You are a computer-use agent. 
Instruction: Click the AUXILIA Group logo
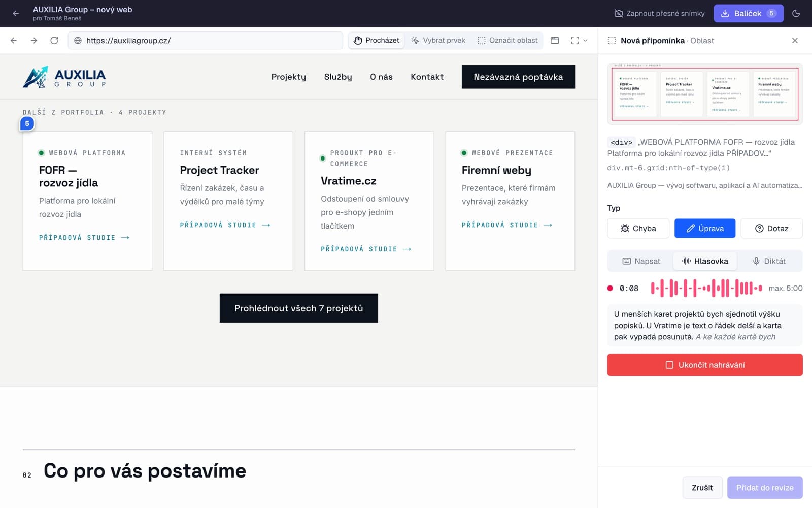pyautogui.click(x=64, y=77)
